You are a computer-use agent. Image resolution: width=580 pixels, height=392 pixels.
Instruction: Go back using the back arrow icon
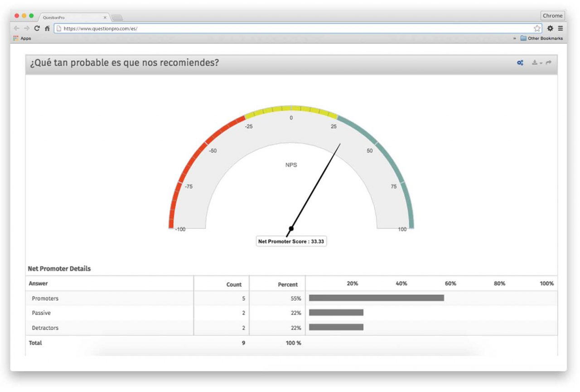[x=16, y=28]
